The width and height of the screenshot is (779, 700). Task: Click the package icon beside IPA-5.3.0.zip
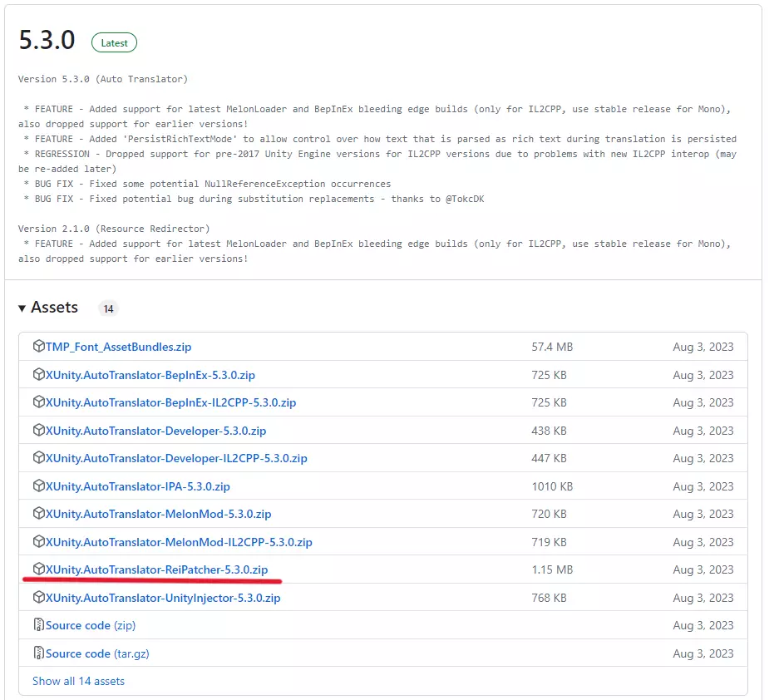point(39,486)
